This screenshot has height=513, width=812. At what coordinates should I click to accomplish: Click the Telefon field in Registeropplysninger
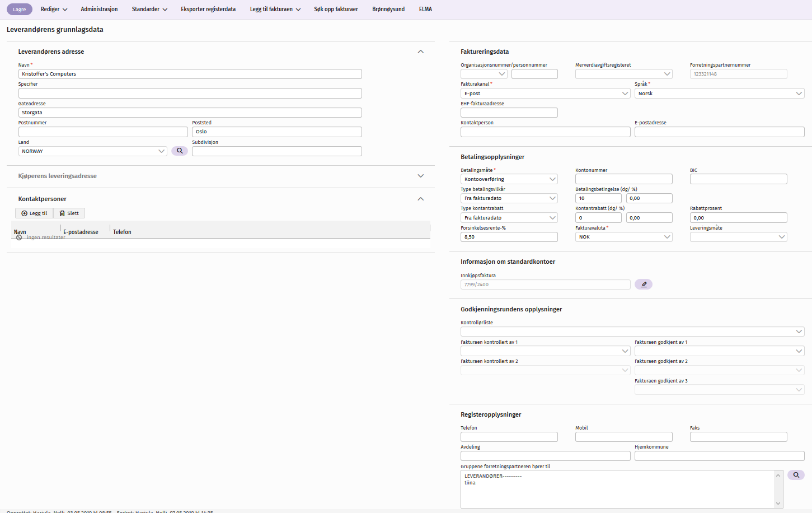point(509,437)
